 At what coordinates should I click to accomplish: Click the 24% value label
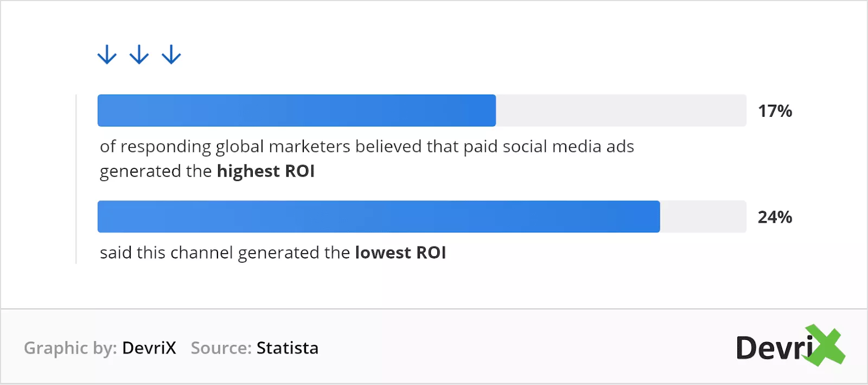(x=775, y=217)
